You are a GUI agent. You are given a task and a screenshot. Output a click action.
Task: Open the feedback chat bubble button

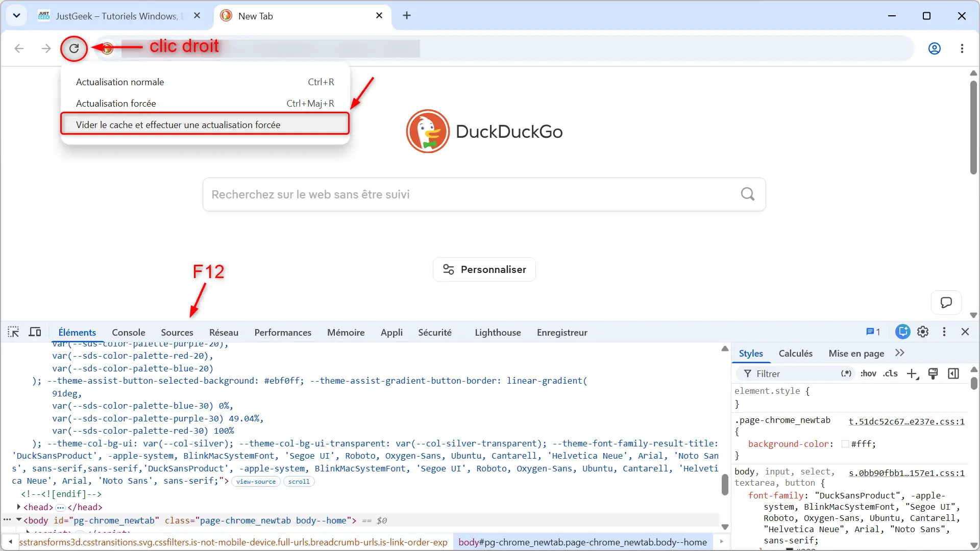pyautogui.click(x=946, y=303)
